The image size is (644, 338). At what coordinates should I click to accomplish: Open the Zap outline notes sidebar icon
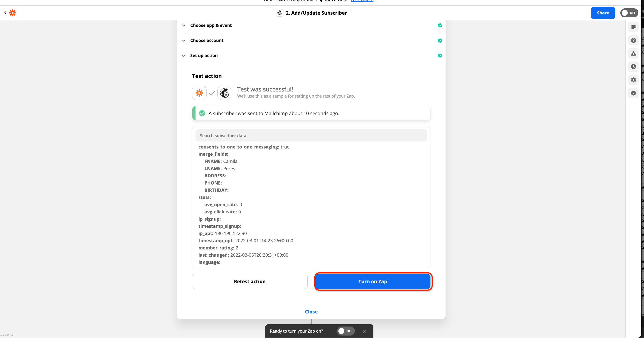tap(633, 27)
